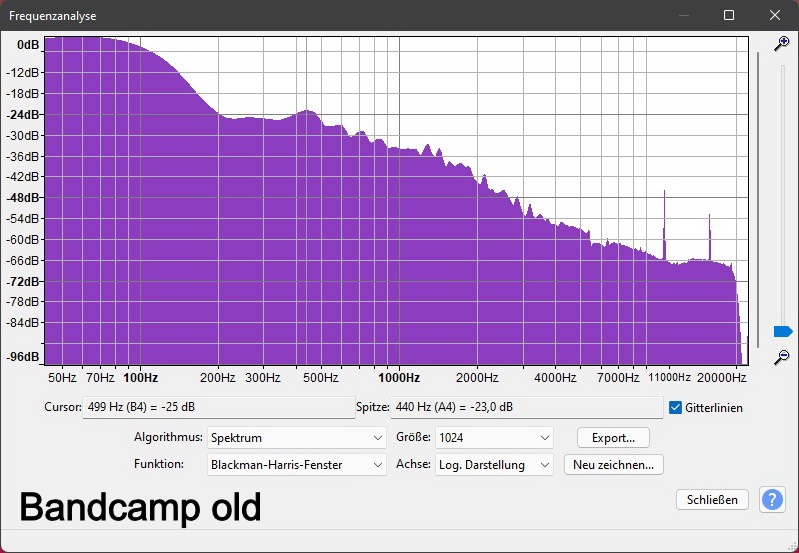Image resolution: width=799 pixels, height=553 pixels.
Task: Click the -24dB label on the level axis
Action: coord(22,115)
